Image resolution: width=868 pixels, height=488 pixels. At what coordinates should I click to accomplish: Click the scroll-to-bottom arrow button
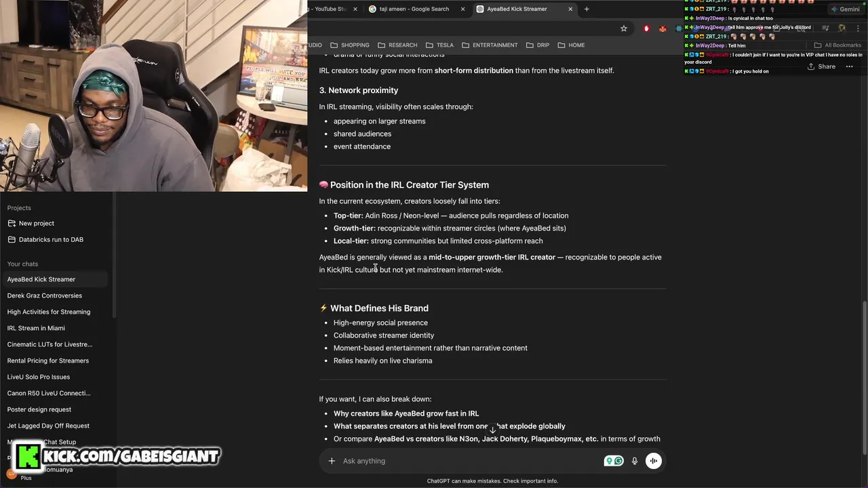492,430
